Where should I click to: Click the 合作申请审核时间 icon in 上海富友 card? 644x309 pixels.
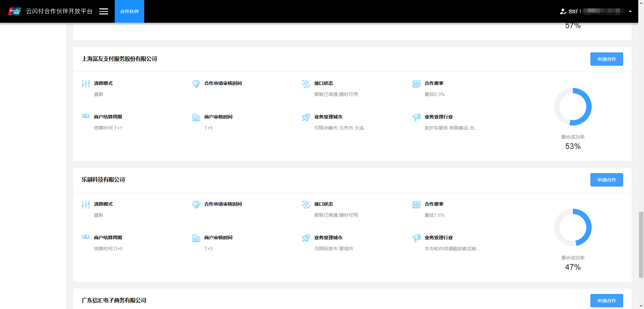tap(196, 84)
